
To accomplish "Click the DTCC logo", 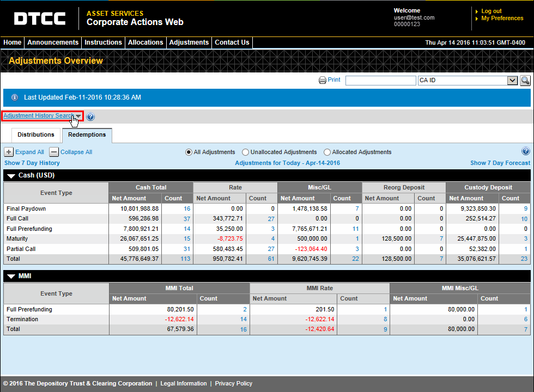I will coord(40,19).
